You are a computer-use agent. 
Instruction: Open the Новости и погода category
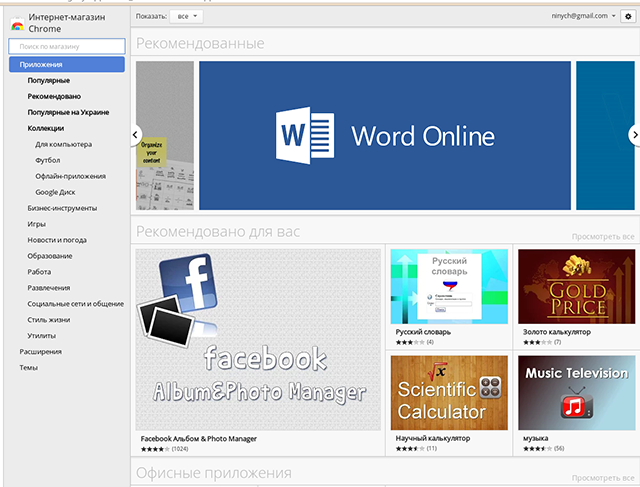pyautogui.click(x=57, y=240)
